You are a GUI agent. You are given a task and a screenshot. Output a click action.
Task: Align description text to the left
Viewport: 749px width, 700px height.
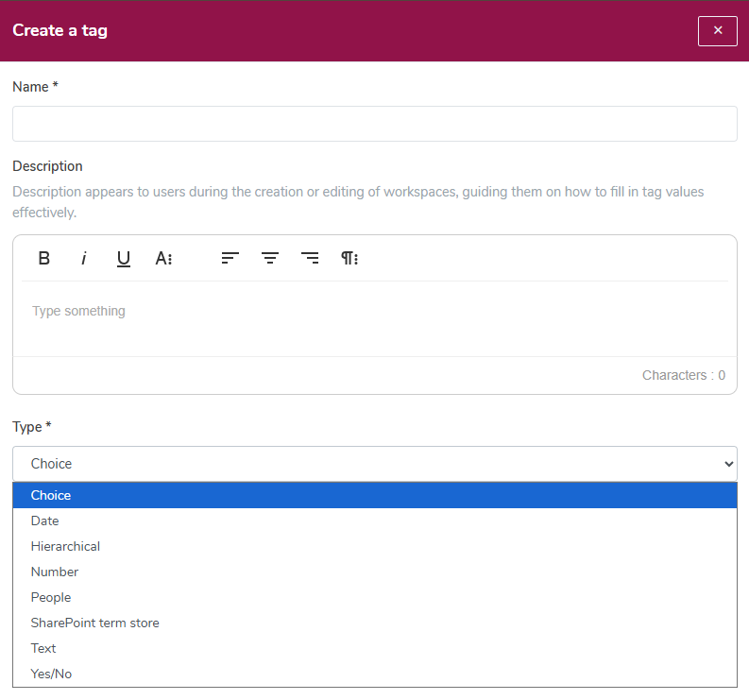pos(230,259)
